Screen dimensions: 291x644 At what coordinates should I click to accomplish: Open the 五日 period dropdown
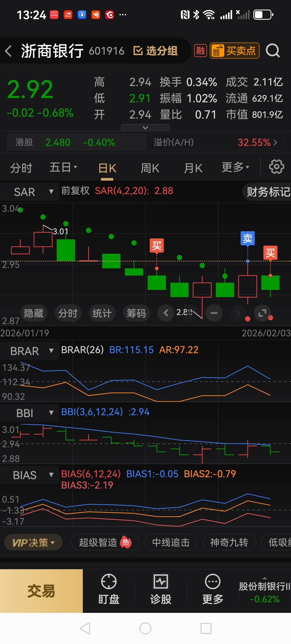(x=63, y=167)
